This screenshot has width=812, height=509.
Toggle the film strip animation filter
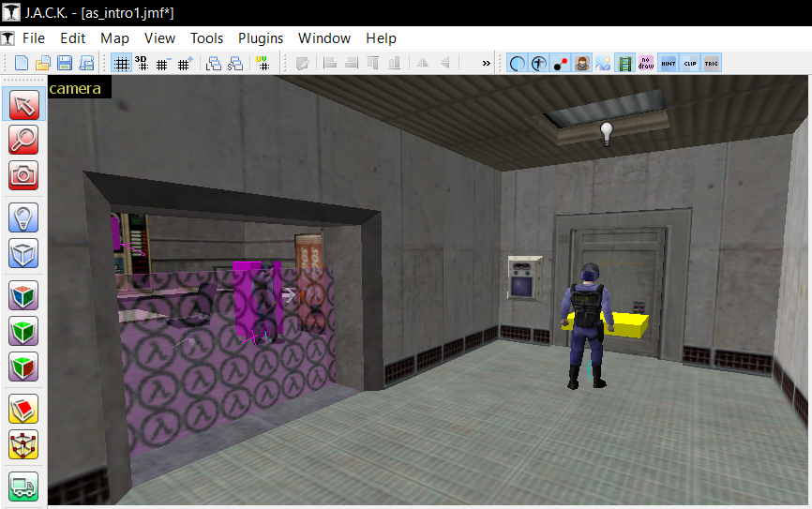(625, 63)
